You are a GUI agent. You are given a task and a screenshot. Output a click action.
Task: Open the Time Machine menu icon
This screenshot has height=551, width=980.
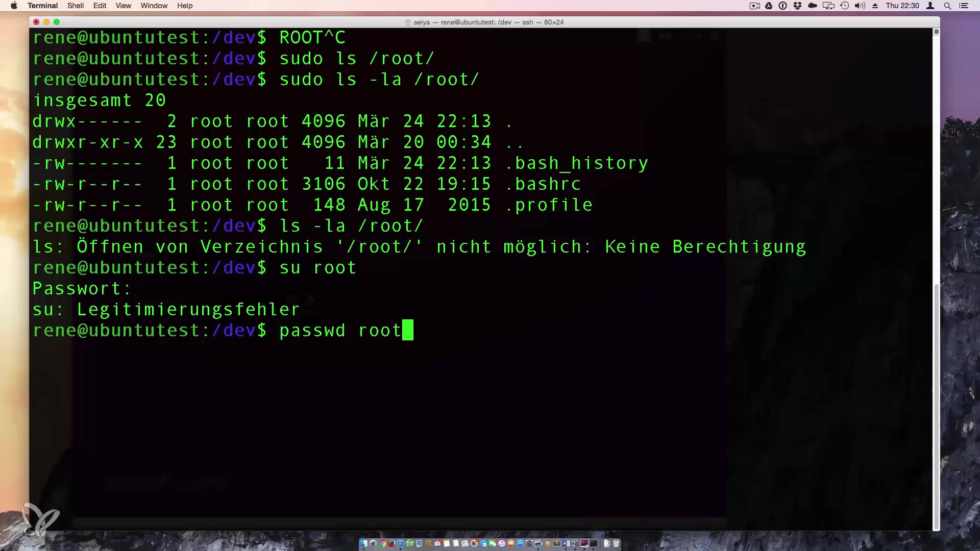pyautogui.click(x=845, y=6)
